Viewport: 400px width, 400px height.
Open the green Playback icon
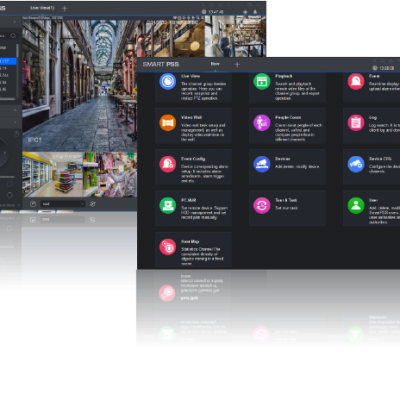[x=262, y=81]
